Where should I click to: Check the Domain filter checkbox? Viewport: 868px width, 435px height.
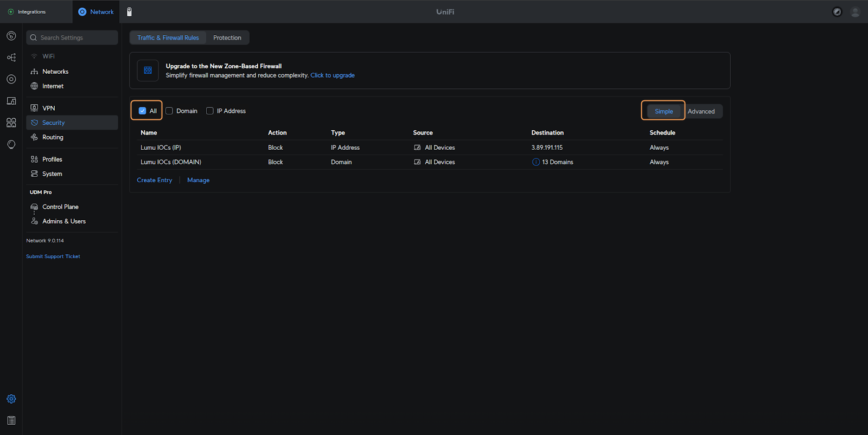(169, 111)
